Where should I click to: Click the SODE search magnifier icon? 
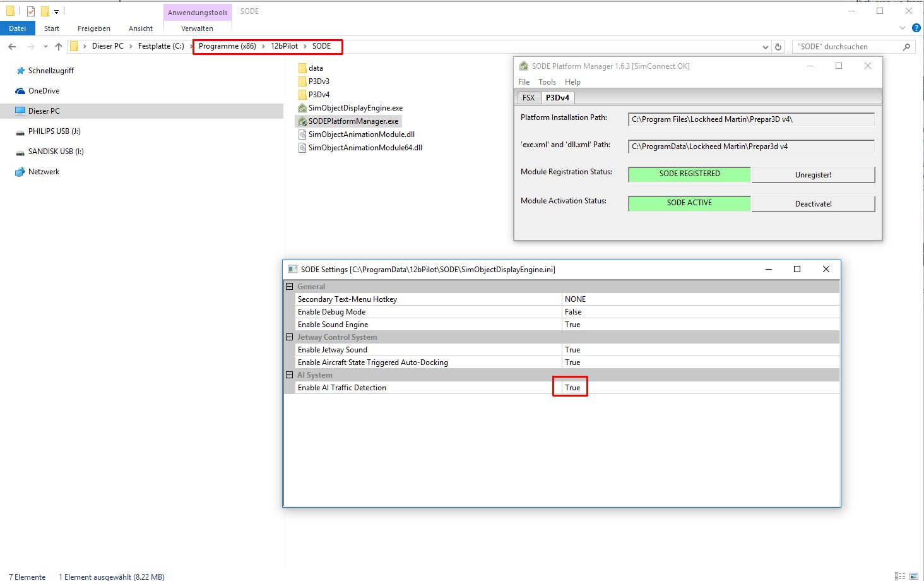point(906,47)
